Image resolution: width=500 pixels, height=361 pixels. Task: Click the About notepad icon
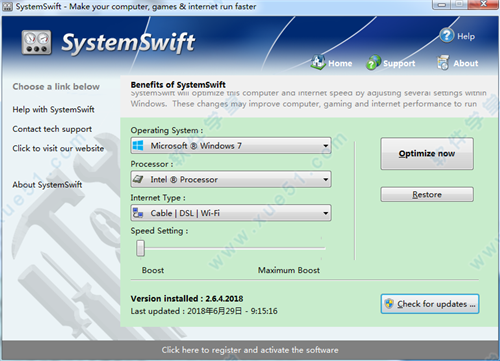click(x=443, y=62)
